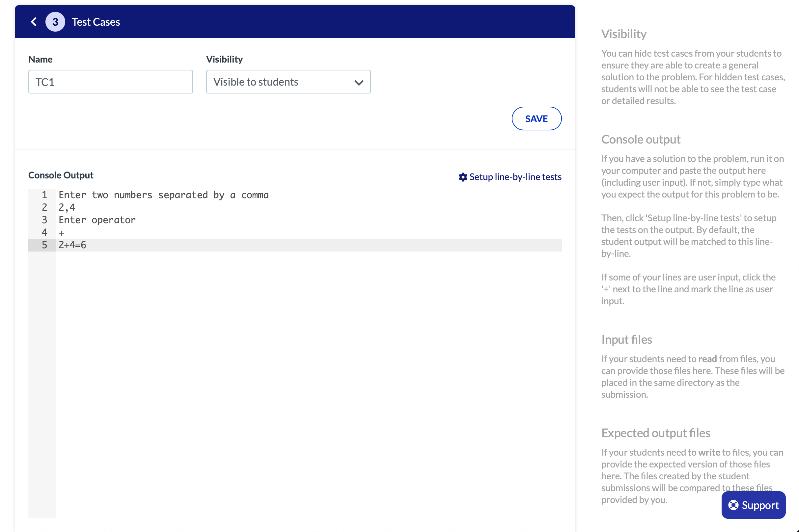The width and height of the screenshot is (799, 532).
Task: Click the Name field label
Action: (x=41, y=59)
